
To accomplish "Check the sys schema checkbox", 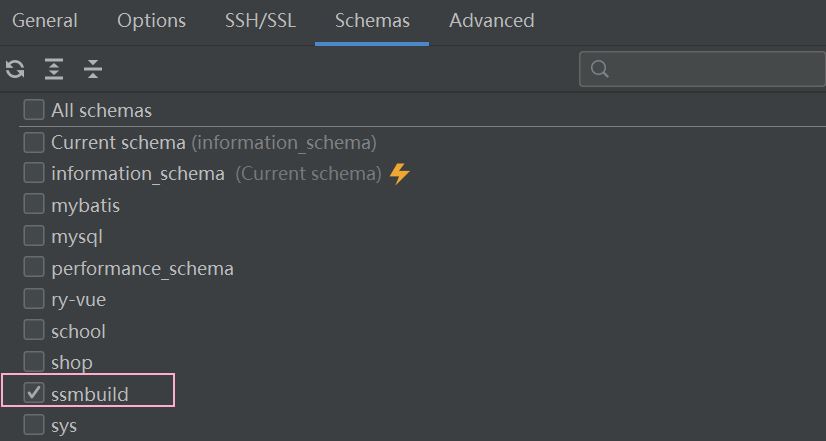I will (x=35, y=425).
